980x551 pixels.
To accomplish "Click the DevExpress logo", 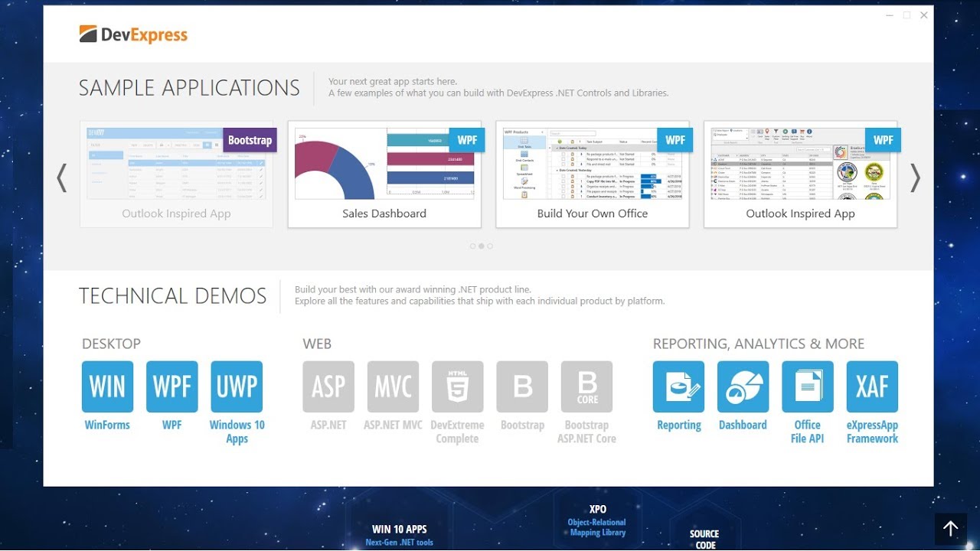I will click(x=133, y=34).
